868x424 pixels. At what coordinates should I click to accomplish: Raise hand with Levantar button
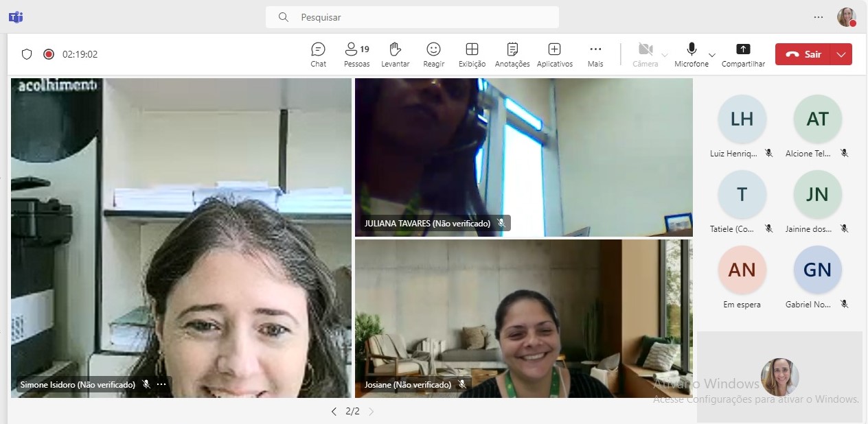(395, 54)
